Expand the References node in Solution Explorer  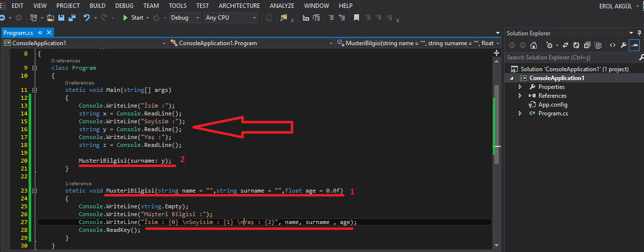pyautogui.click(x=520, y=96)
